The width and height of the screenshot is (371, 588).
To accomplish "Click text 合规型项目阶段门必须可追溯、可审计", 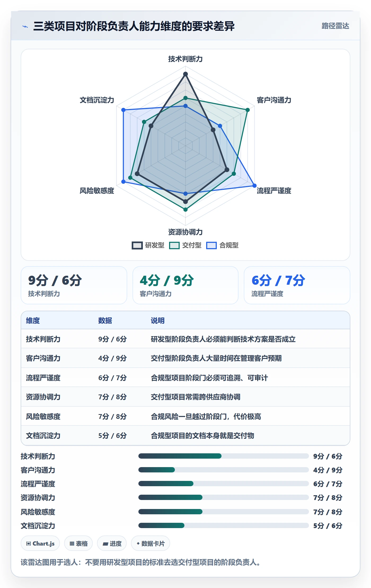I will click(x=209, y=378).
